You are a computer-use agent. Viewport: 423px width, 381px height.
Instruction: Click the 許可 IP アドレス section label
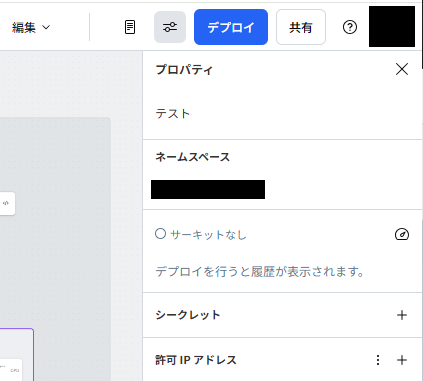point(196,360)
